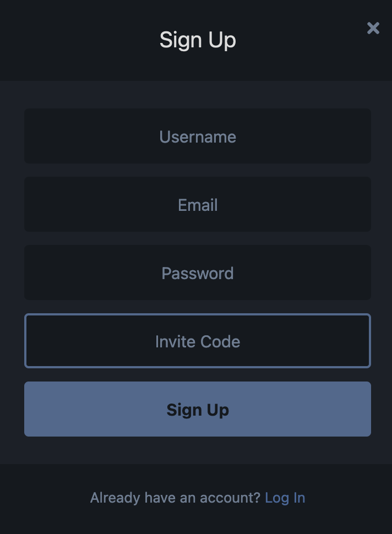Dismiss the modal using the X icon
Image resolution: width=392 pixels, height=534 pixels.
point(373,28)
